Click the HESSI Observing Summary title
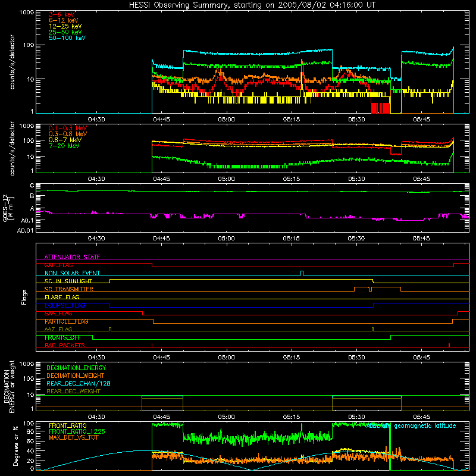The image size is (476, 476). tap(252, 5)
